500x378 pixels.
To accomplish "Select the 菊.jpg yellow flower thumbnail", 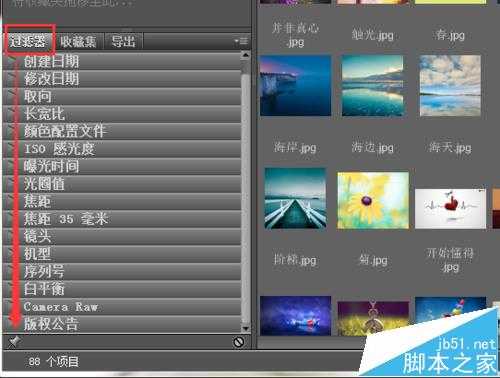I will (373, 200).
